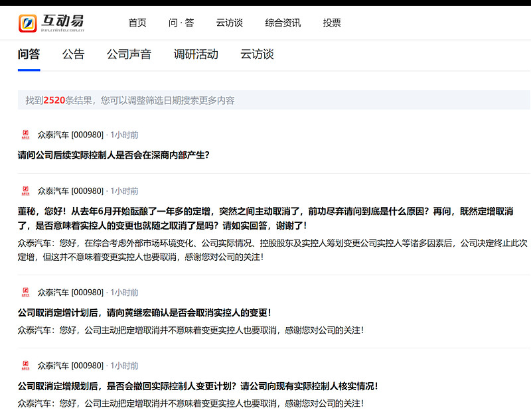Open 云访谈 from the top navigation
Viewport: 531px width, 420px height.
click(228, 23)
